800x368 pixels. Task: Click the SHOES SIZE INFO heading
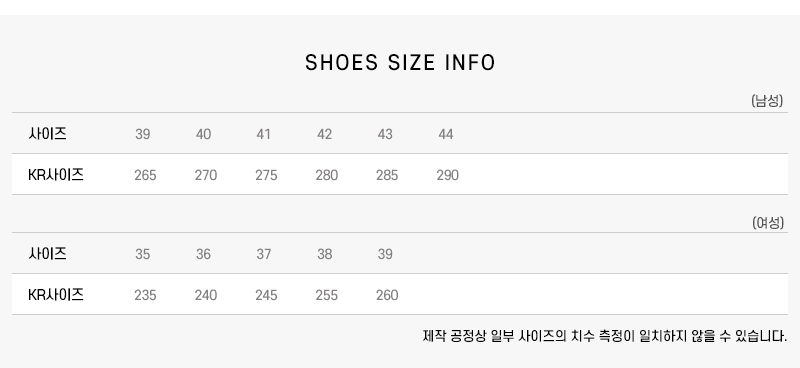point(400,63)
